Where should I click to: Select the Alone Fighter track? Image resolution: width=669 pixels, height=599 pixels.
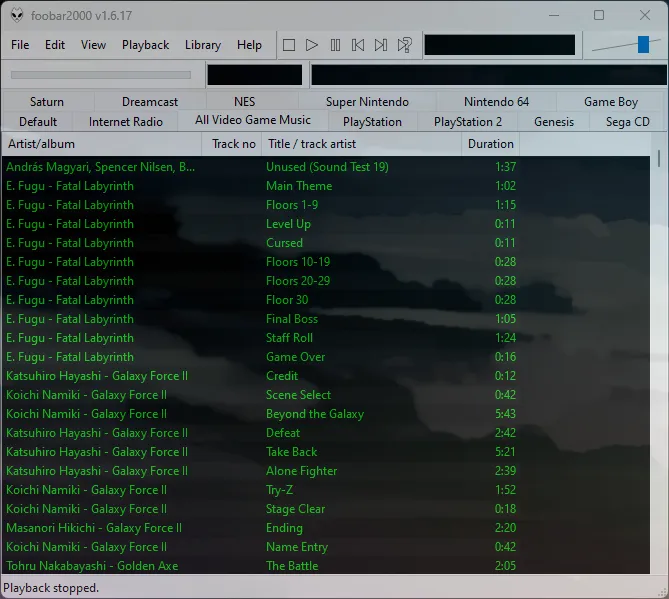326,471
